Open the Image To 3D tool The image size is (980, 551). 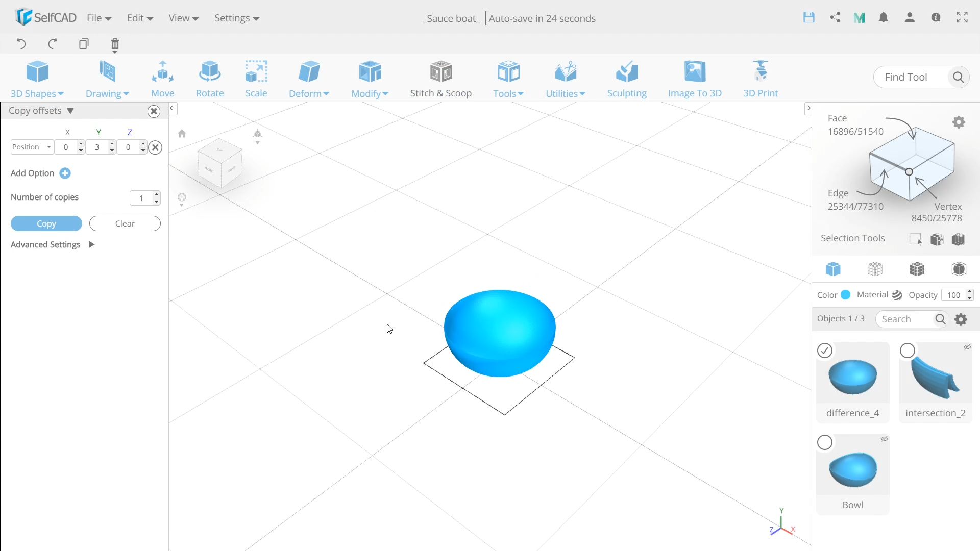(x=695, y=79)
